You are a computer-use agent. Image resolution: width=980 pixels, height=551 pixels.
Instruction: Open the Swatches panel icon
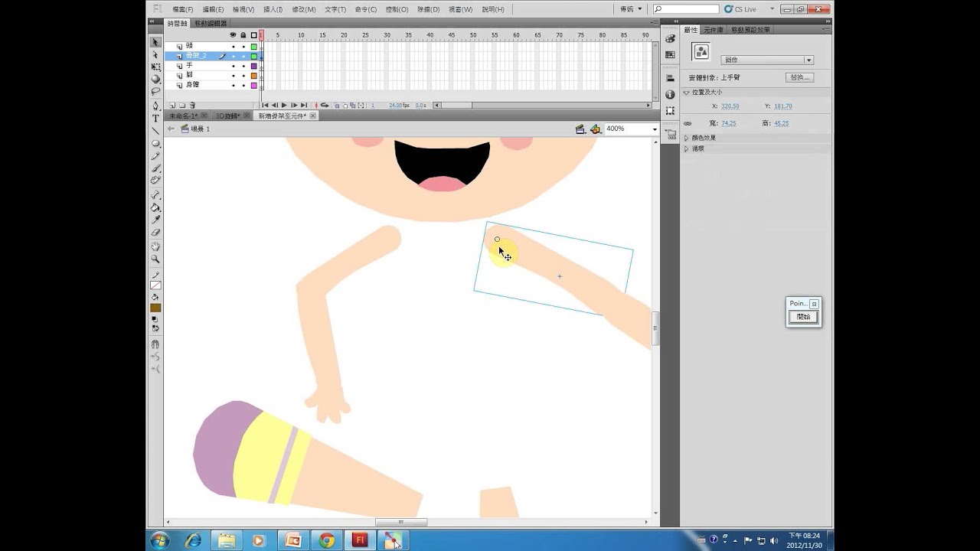point(670,53)
